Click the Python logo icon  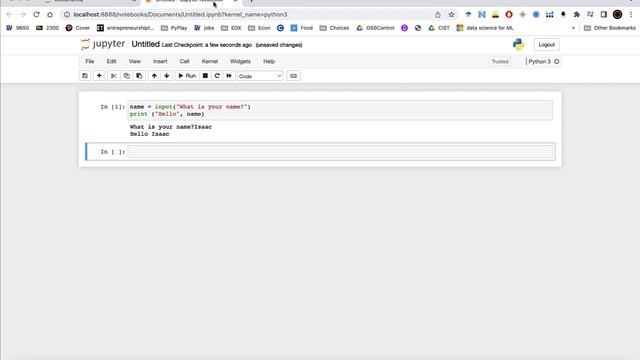pyautogui.click(x=518, y=44)
